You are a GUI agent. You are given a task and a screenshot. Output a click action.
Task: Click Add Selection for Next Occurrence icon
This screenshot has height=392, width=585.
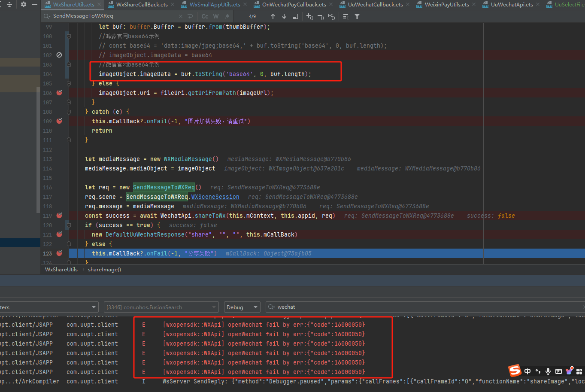309,16
